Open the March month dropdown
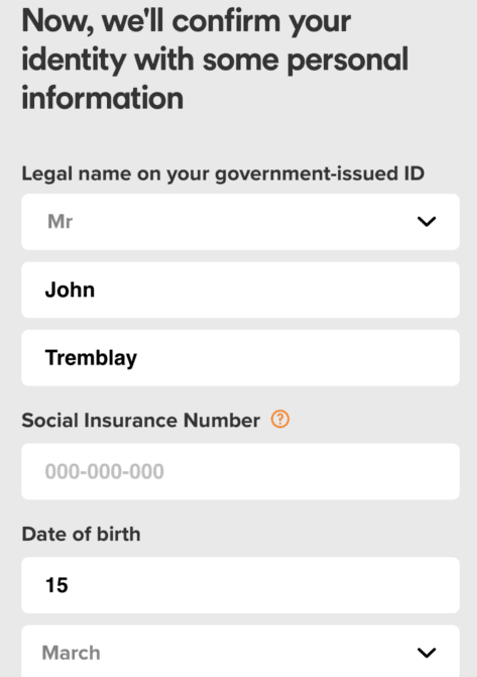This screenshot has height=677, width=477. tap(240, 651)
